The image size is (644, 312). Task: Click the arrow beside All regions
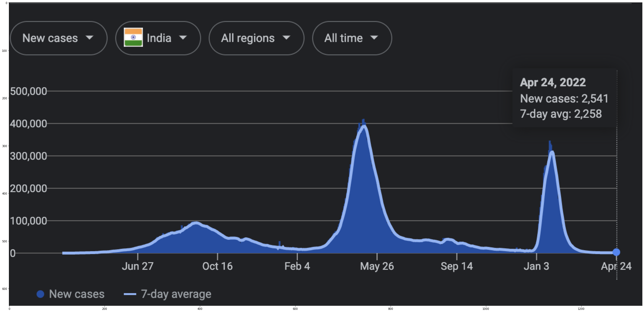click(286, 38)
